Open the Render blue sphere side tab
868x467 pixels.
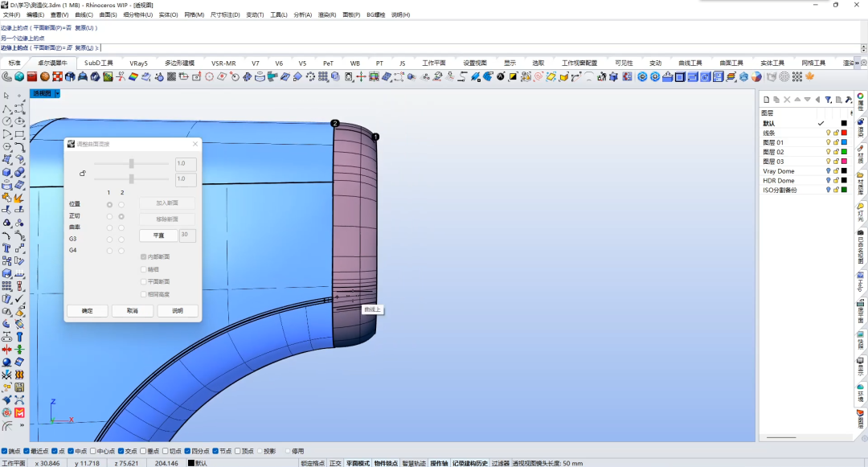coord(861,127)
